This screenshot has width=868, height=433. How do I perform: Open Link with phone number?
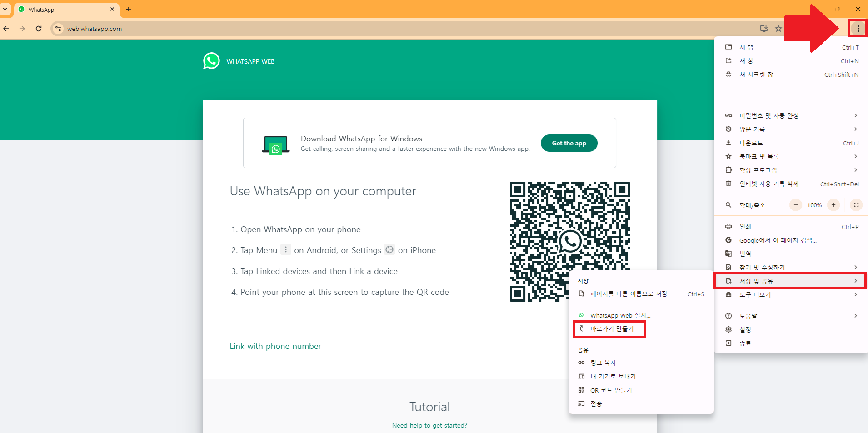tap(275, 346)
